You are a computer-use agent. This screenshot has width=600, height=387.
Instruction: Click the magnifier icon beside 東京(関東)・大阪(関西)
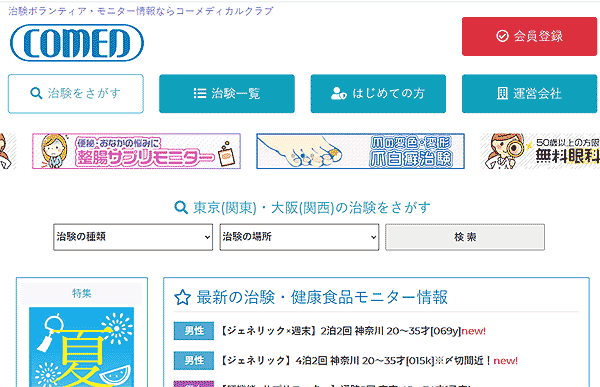[181, 208]
